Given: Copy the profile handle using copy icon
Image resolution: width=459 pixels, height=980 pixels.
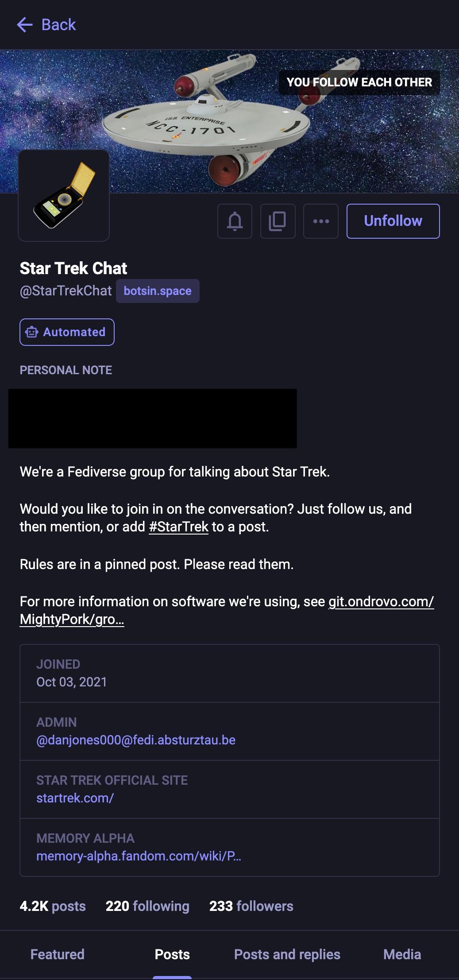Looking at the screenshot, I should [278, 221].
